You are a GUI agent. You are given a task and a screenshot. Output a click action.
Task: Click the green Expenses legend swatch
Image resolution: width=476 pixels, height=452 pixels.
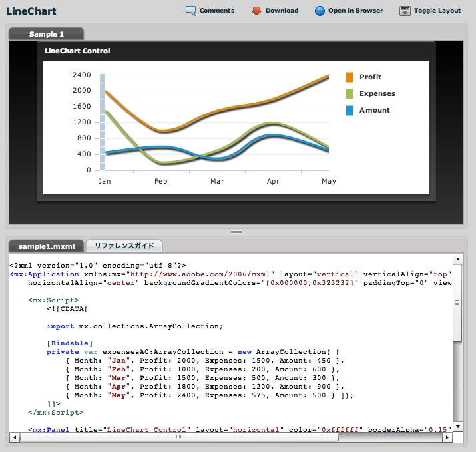(350, 93)
